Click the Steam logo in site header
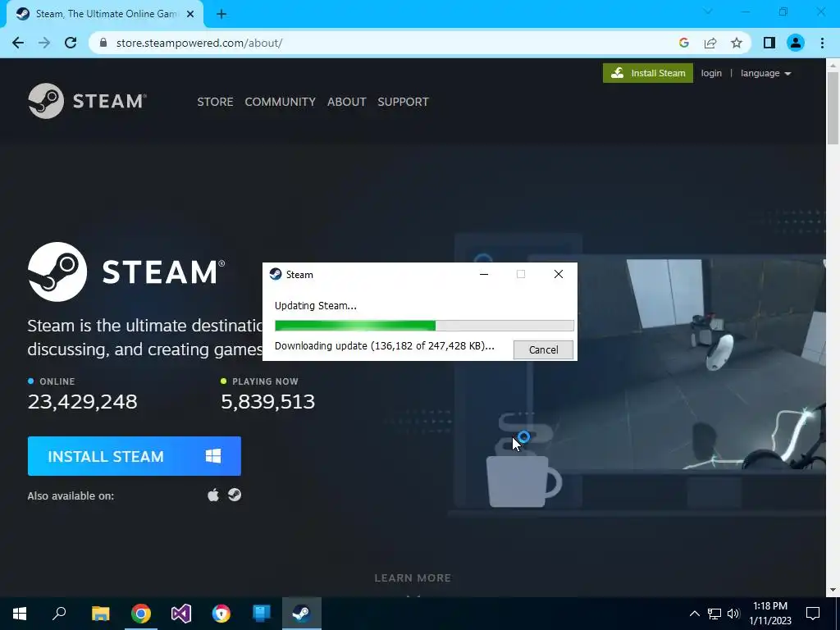The width and height of the screenshot is (840, 630). pos(87,101)
